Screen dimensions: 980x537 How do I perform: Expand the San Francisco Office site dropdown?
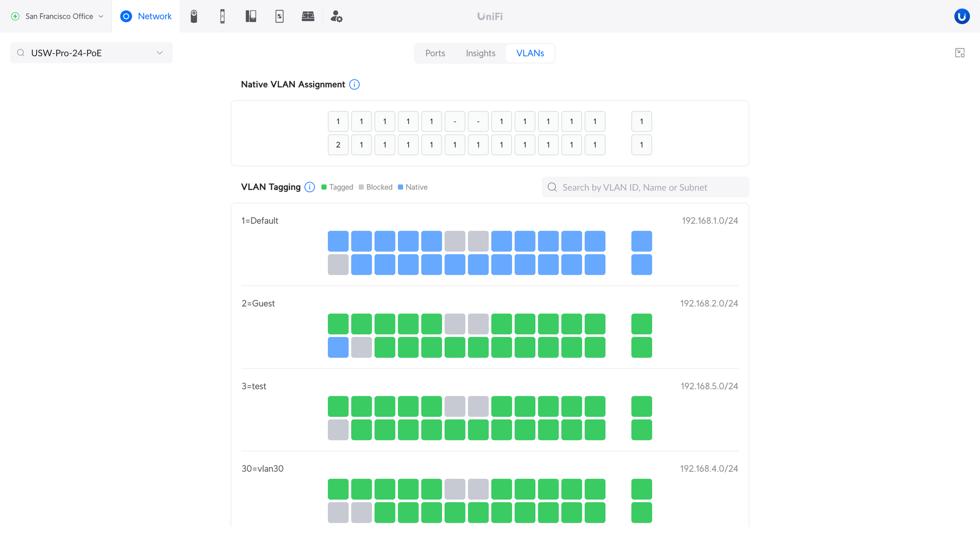point(58,16)
